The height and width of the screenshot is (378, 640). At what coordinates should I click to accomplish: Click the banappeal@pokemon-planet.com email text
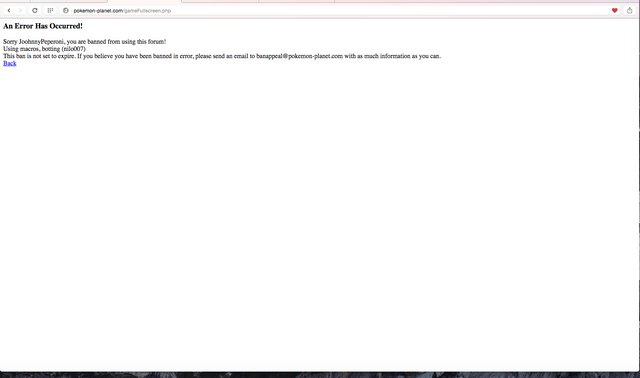[x=300, y=56]
